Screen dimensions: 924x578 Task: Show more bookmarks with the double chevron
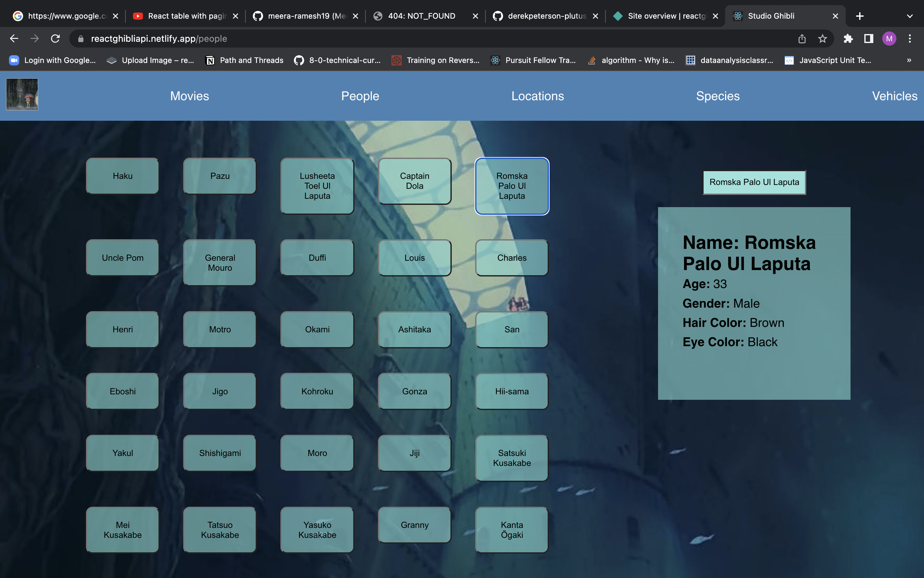click(x=909, y=60)
